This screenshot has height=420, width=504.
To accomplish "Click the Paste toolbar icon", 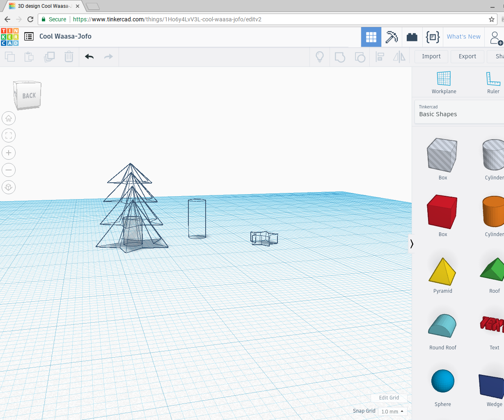I will point(29,57).
